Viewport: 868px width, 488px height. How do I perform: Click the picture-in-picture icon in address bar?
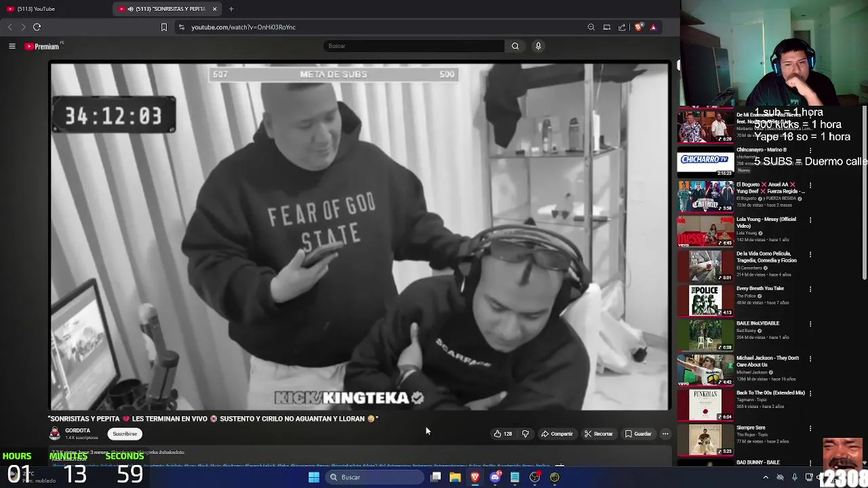(x=607, y=27)
